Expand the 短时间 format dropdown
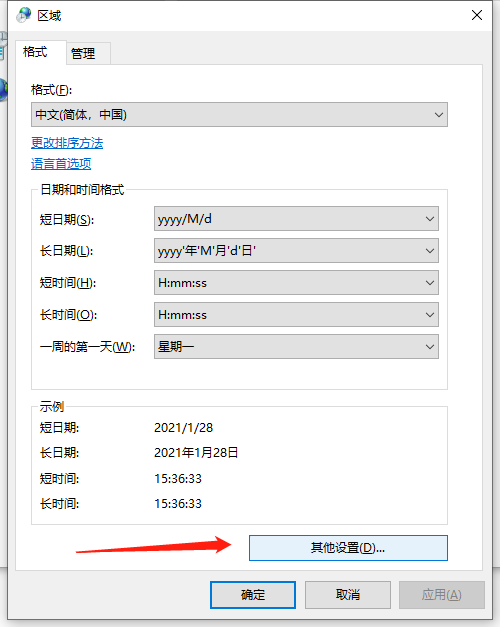This screenshot has height=627, width=500. 296,283
